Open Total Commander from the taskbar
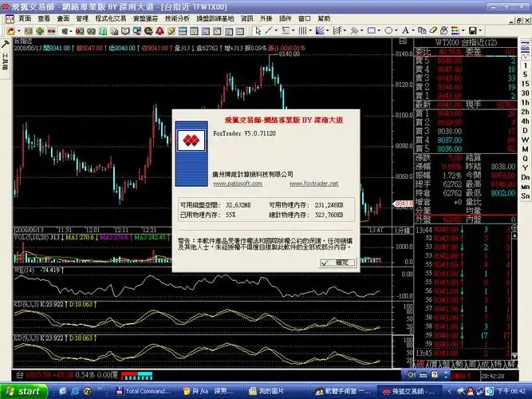This screenshot has width=532, height=399. click(144, 391)
